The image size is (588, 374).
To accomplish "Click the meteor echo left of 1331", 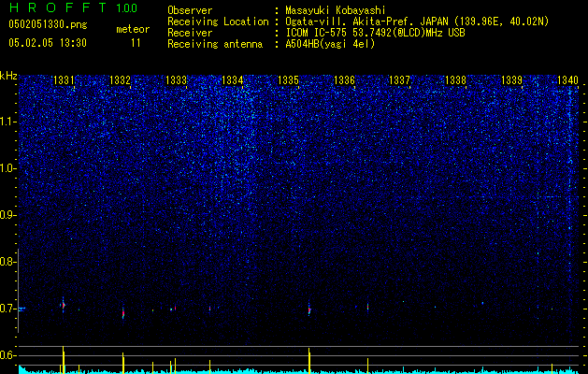I will click(63, 305).
